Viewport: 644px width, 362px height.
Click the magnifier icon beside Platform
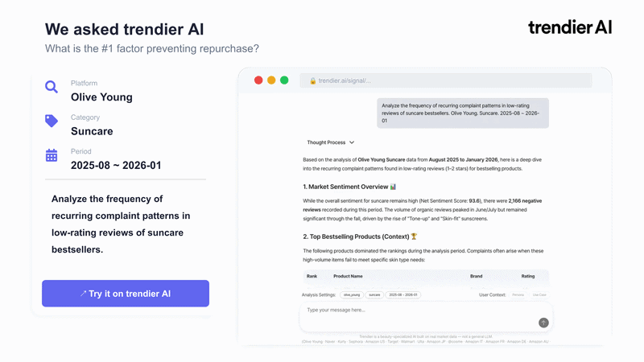(52, 87)
